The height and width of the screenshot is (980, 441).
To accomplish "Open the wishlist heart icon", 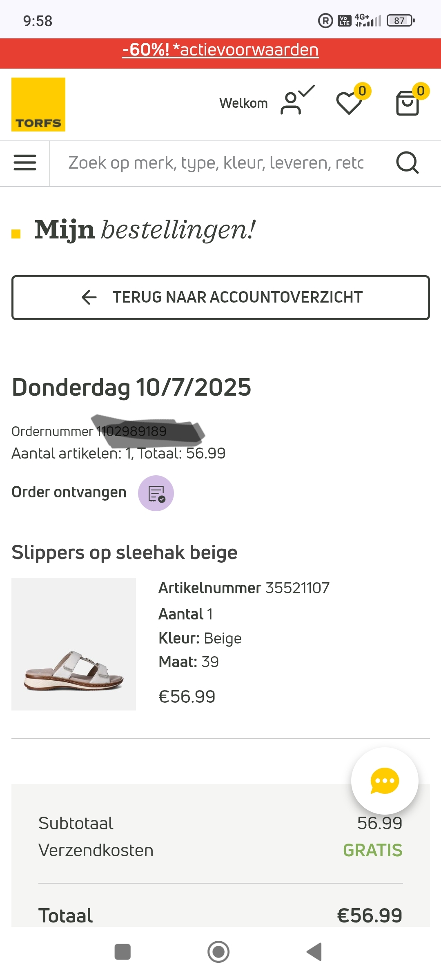I will pos(350,102).
